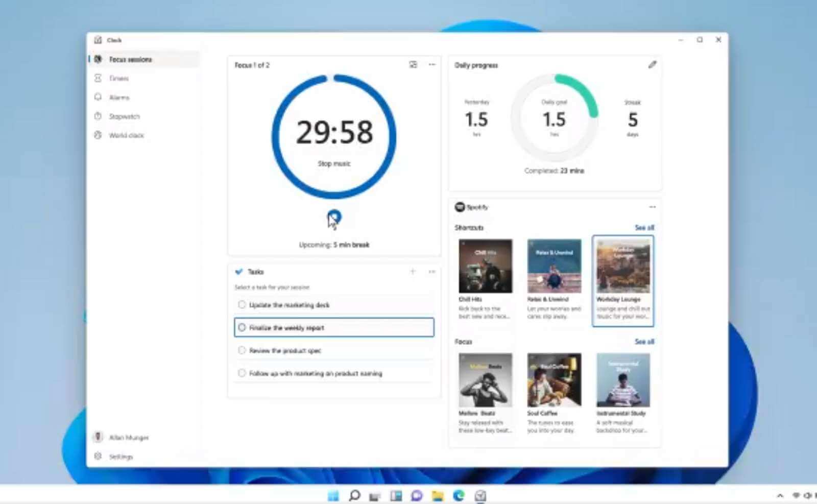Open the Focus sessions page in sidebar
This screenshot has width=817, height=504.
[x=144, y=59]
